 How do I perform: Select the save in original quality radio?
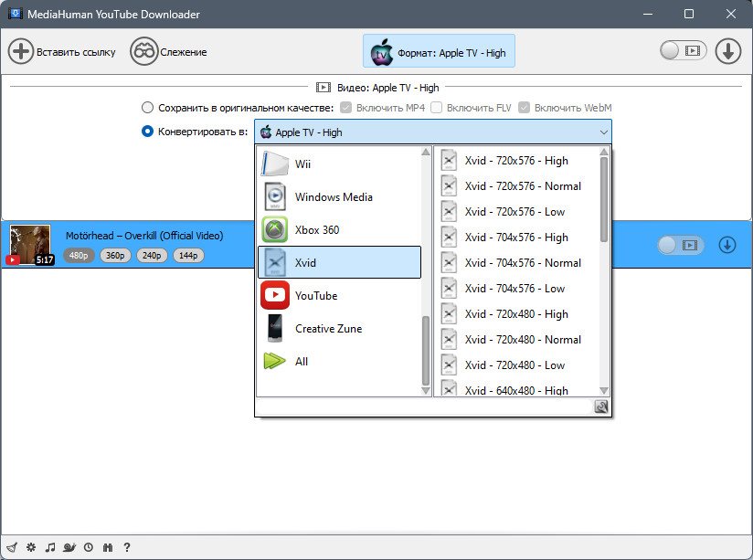[x=147, y=108]
